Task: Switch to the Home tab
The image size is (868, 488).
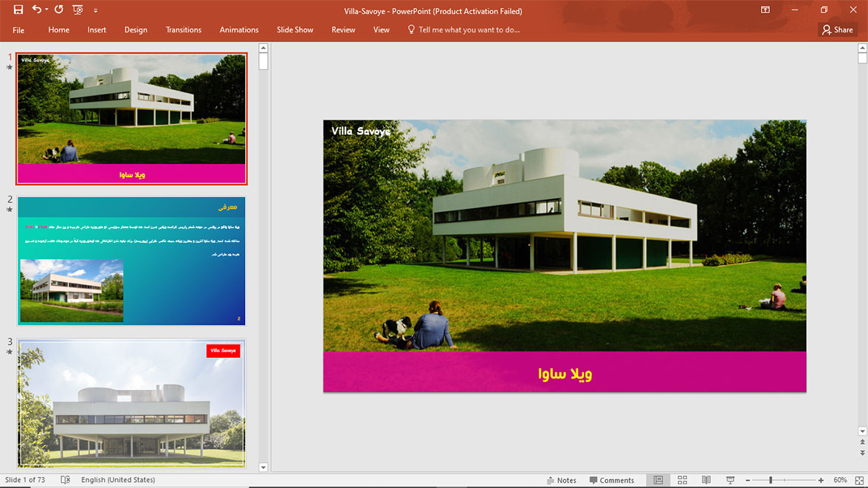Action: click(59, 30)
